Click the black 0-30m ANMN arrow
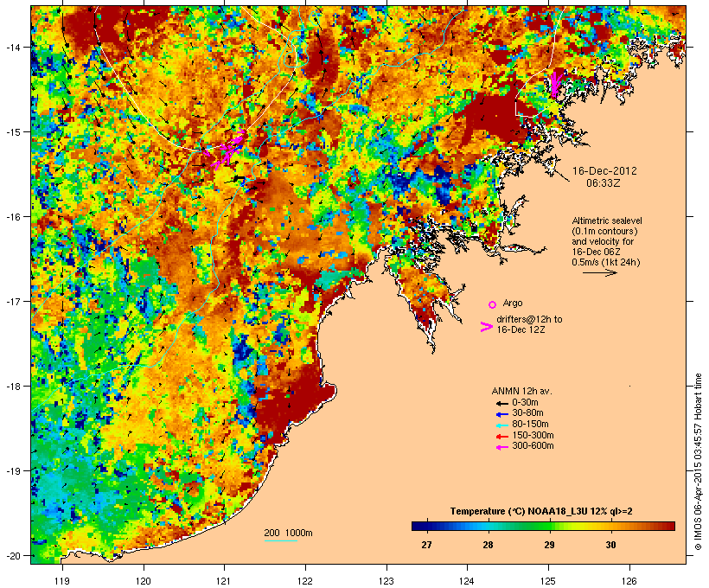Screen dimensions: 709x588 pos(502,404)
